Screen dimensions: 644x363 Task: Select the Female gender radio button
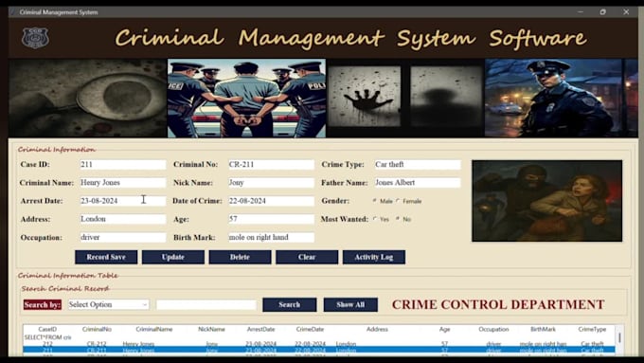398,201
